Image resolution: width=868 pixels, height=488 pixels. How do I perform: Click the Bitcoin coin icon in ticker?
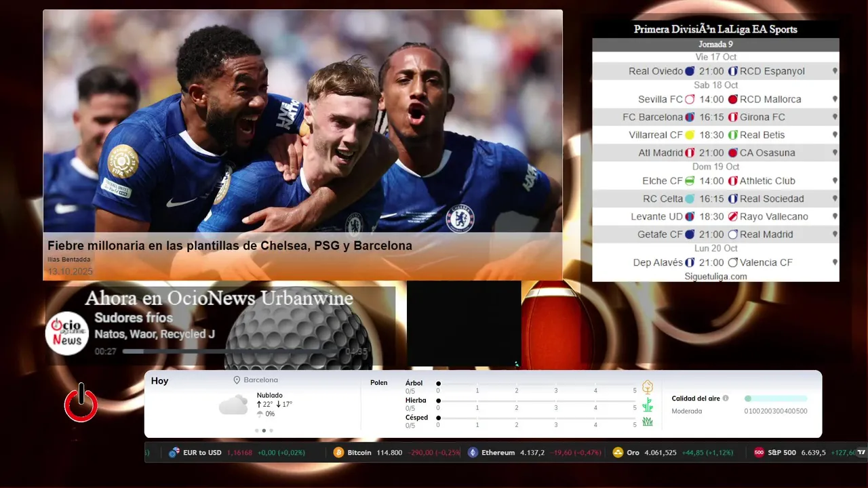(x=338, y=453)
